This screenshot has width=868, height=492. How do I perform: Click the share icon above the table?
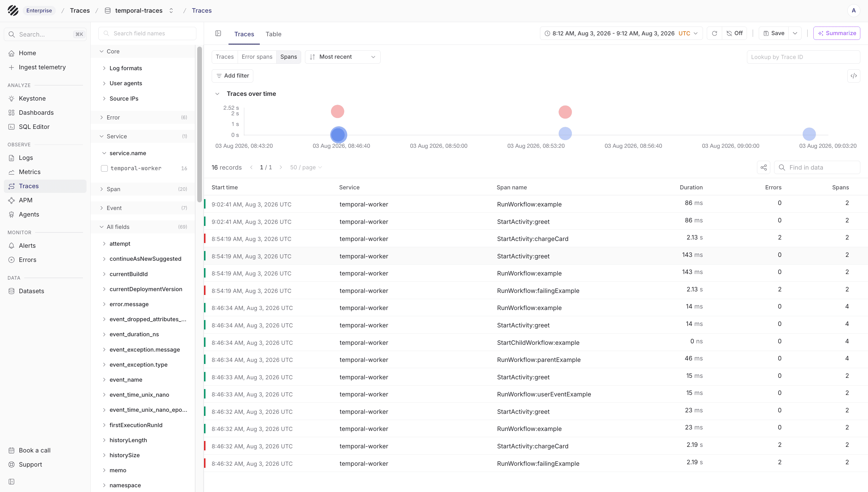coord(763,168)
